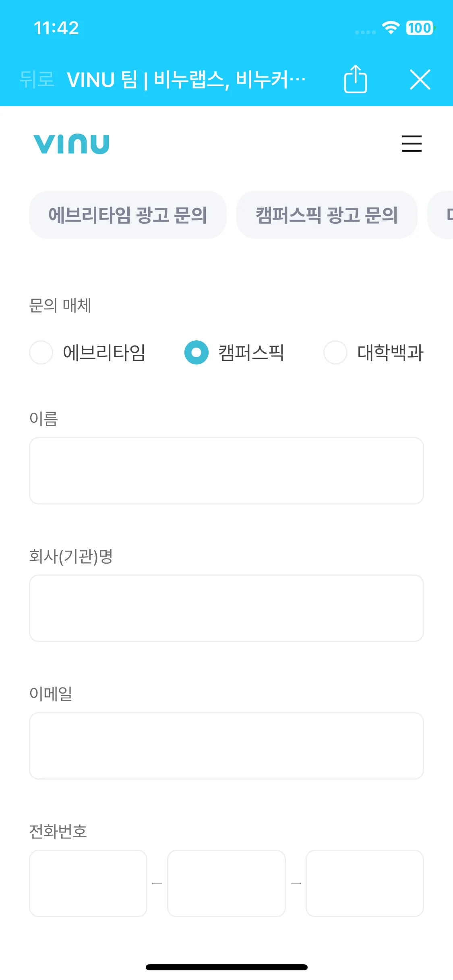Close the in-app browser with X
The width and height of the screenshot is (453, 980).
click(420, 79)
